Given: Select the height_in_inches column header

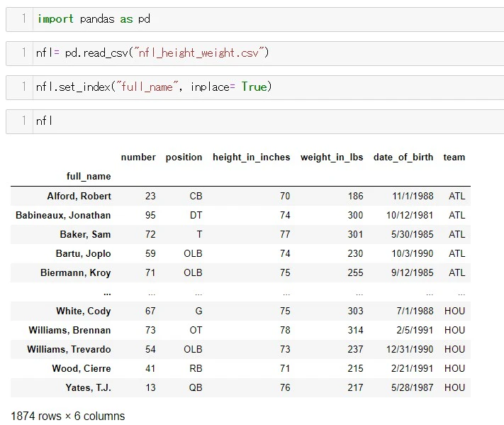Looking at the screenshot, I should (x=252, y=157).
